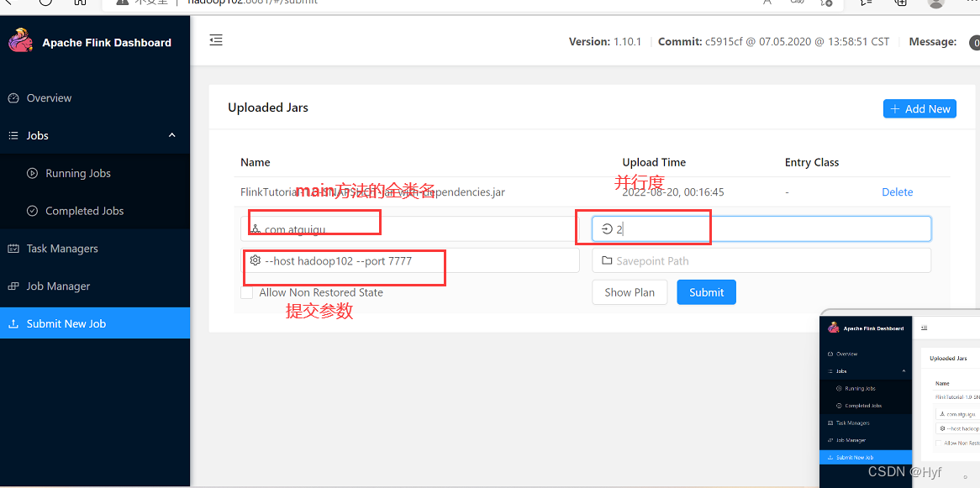Collapse the Jobs submenu chevron
Image resolution: width=980 pixels, height=488 pixels.
click(x=172, y=135)
